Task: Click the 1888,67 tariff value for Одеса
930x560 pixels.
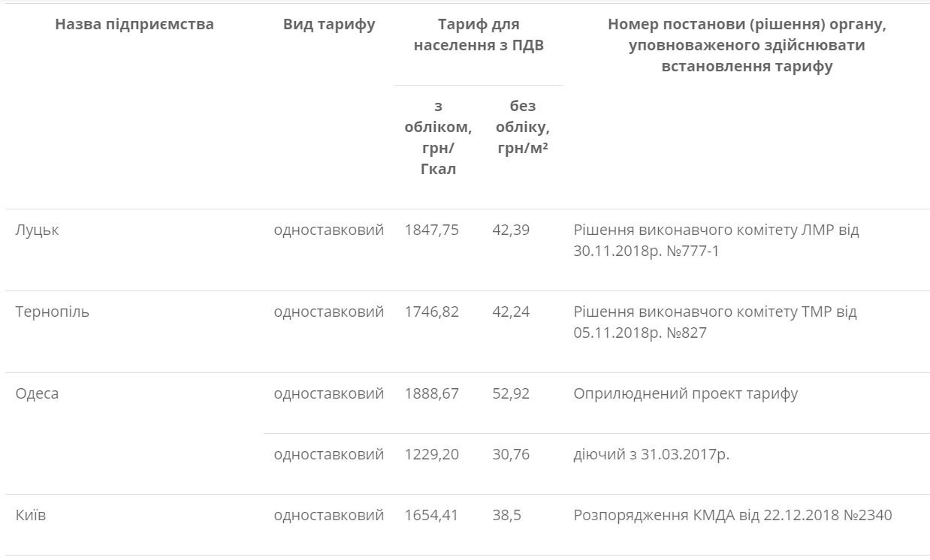Action: click(431, 393)
